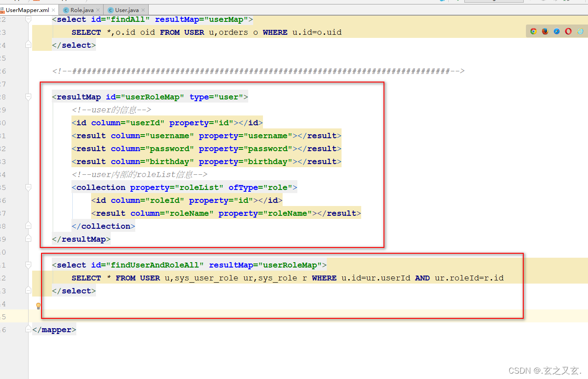Image resolution: width=588 pixels, height=379 pixels.
Task: Collapse fold at closing resultMap tag
Action: click(x=29, y=238)
